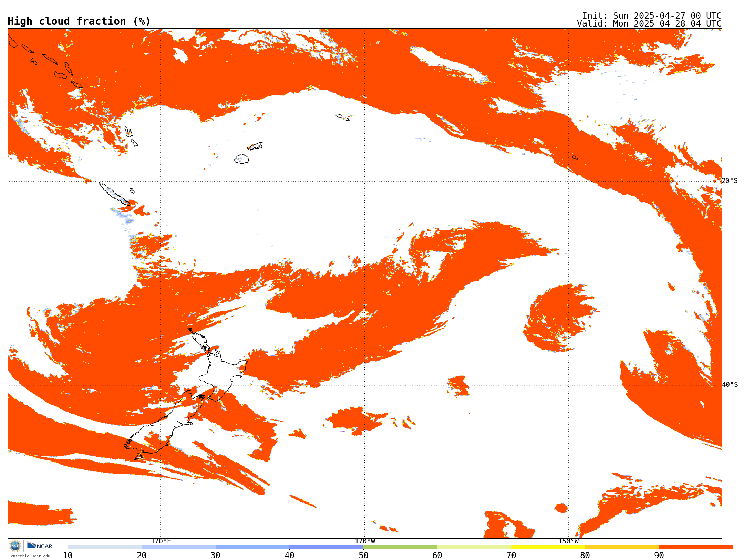Click the colorbar tick label 50
This screenshot has width=744, height=560.
pyautogui.click(x=363, y=555)
